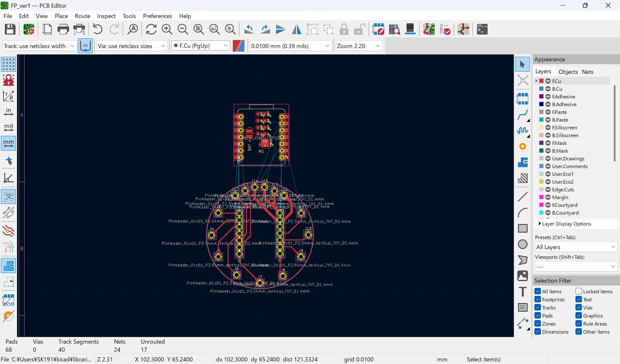Zoom to fit page icon
Screen dimensions: 620x364
tap(199, 29)
